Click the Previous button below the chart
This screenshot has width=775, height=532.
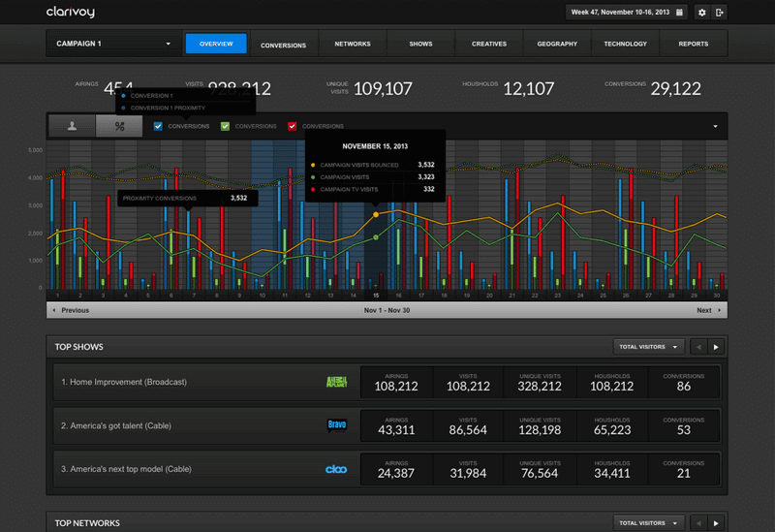(70, 311)
